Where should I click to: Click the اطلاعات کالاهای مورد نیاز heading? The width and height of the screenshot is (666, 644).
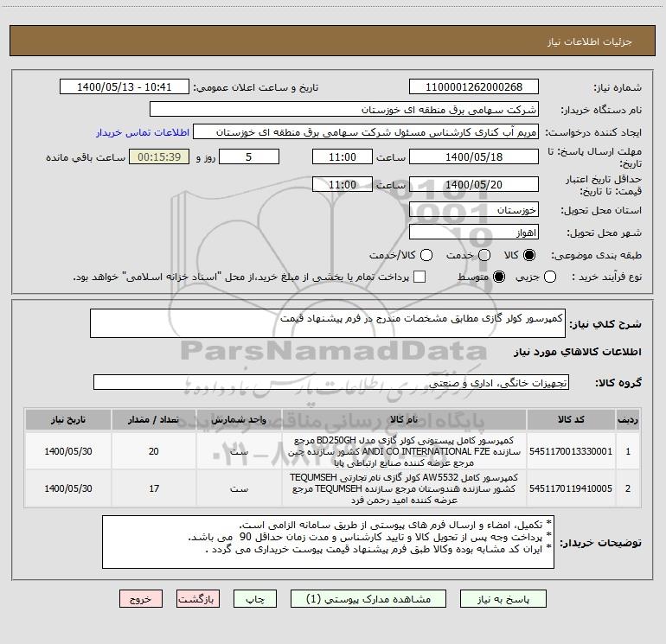pos(577,352)
